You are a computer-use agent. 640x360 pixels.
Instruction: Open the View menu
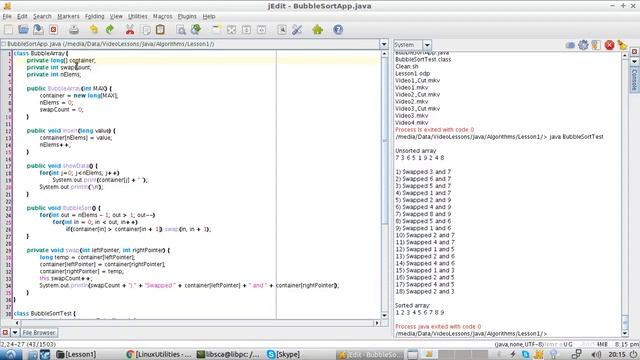click(x=116, y=16)
